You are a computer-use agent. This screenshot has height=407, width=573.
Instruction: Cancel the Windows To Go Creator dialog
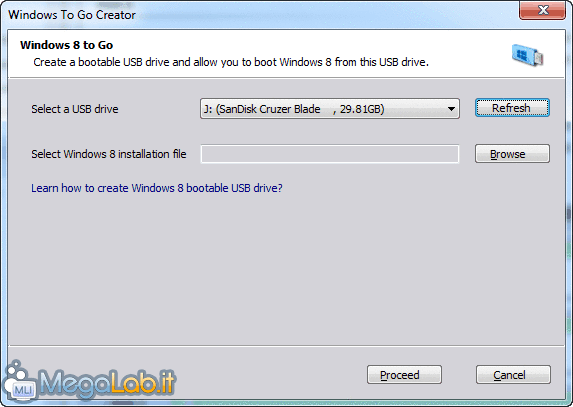point(513,374)
